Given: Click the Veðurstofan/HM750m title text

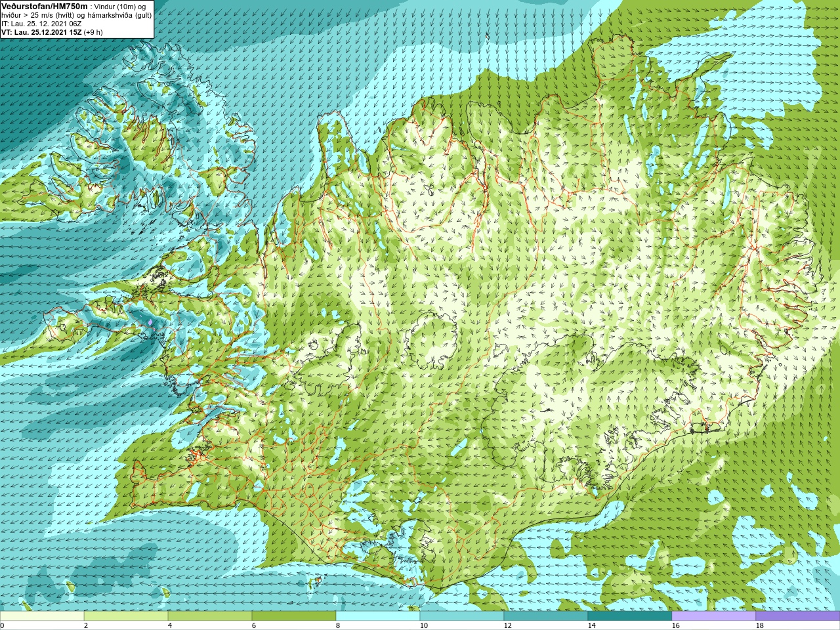Looking at the screenshot, I should (x=44, y=7).
